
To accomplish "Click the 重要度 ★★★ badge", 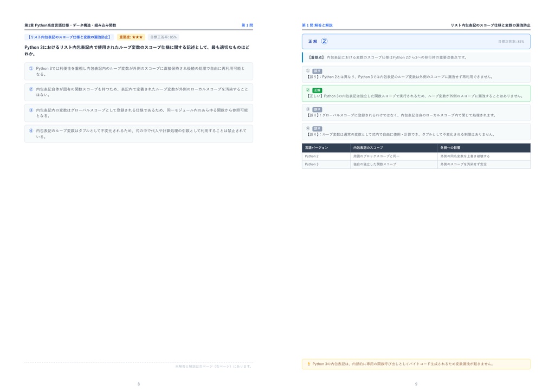I will 131,37.
